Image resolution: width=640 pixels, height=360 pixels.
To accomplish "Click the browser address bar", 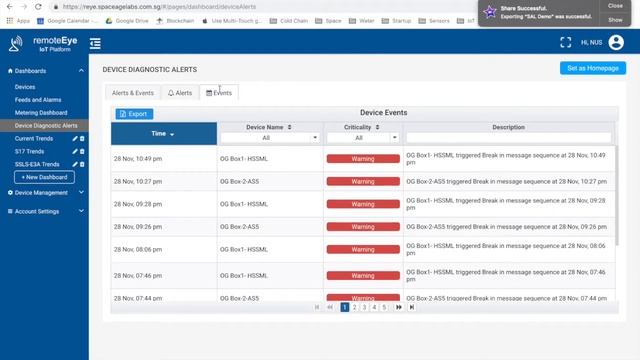I will [x=261, y=7].
